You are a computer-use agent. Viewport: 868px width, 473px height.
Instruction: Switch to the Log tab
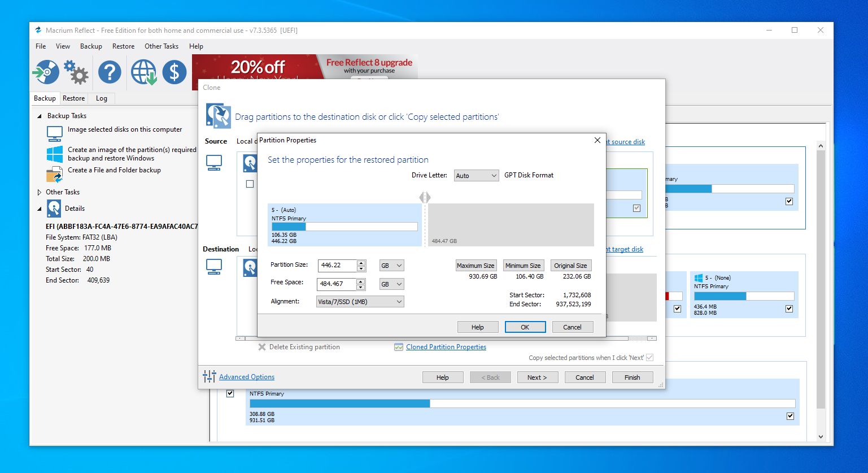[x=102, y=98]
